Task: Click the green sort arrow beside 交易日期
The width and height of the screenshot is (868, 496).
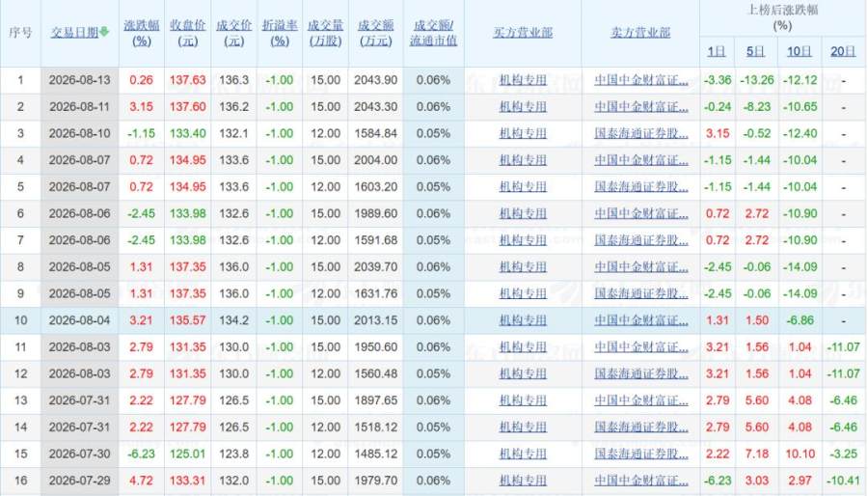Action: [x=104, y=32]
